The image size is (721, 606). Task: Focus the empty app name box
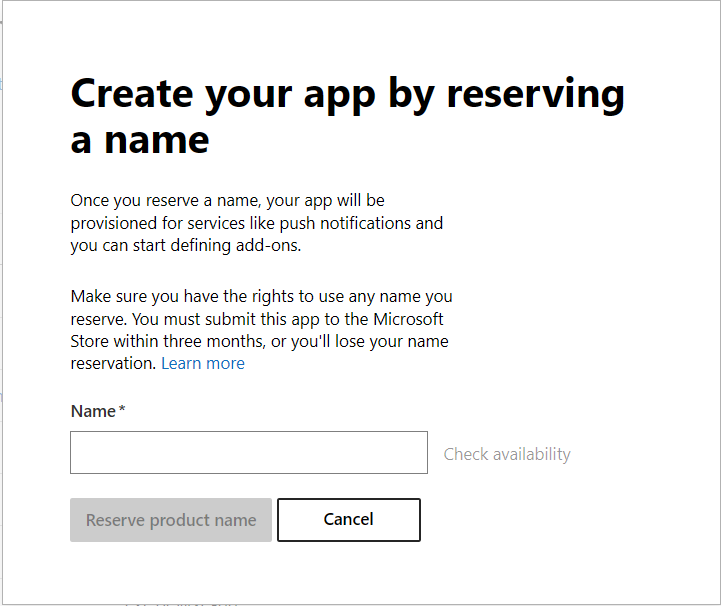[x=248, y=453]
